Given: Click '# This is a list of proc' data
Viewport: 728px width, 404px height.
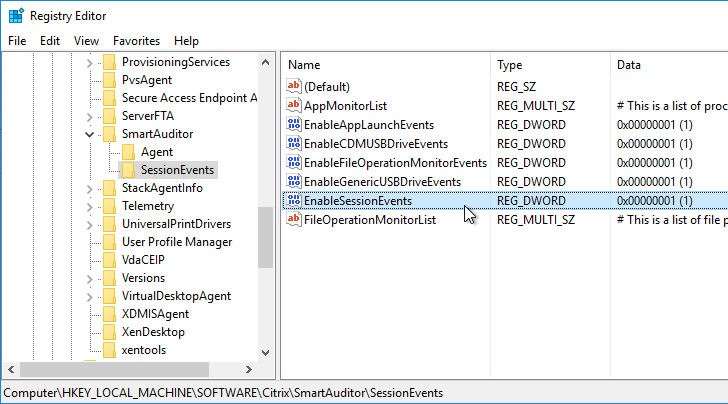Looking at the screenshot, I should coord(672,106).
